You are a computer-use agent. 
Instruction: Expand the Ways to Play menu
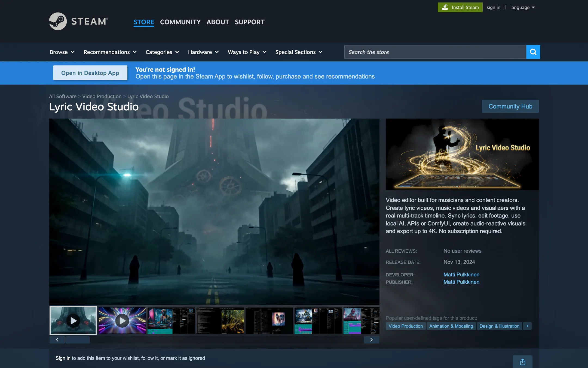[x=247, y=52]
